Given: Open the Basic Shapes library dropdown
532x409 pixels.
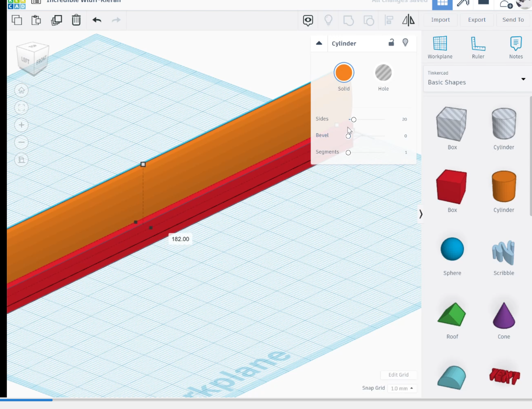Looking at the screenshot, I should pyautogui.click(x=477, y=79).
